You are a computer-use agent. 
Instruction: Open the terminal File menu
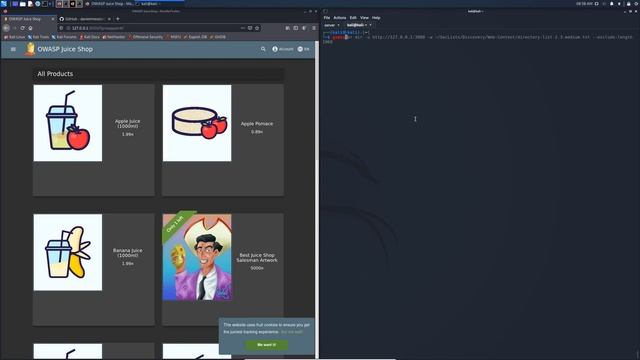point(327,18)
